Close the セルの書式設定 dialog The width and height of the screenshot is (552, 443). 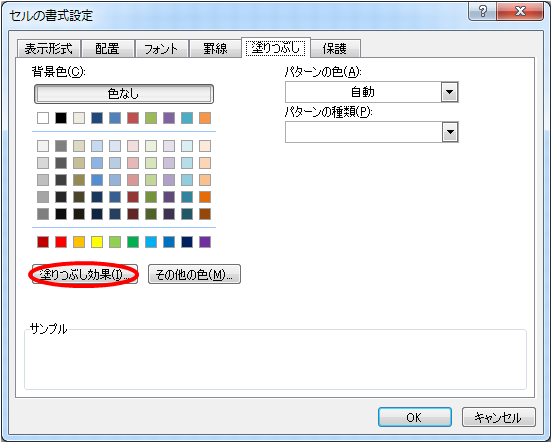pyautogui.click(x=520, y=11)
